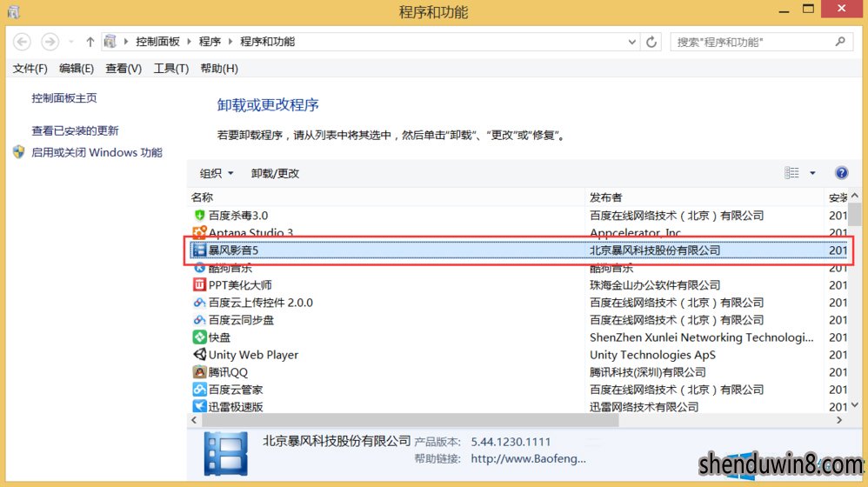This screenshot has width=868, height=487.
Task: Expand breadcrumb arrow after 程序
Action: pos(230,42)
